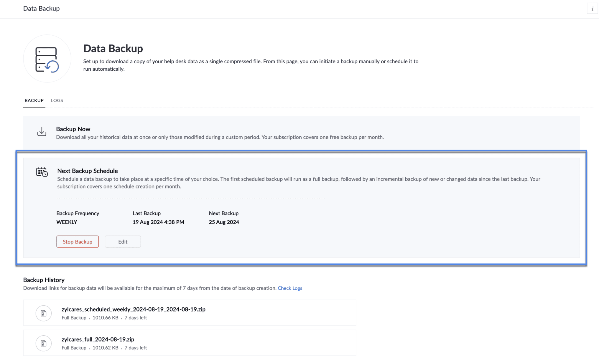Click the Last Backup date 19 Aug 2024
This screenshot has width=599, height=364.
[158, 222]
